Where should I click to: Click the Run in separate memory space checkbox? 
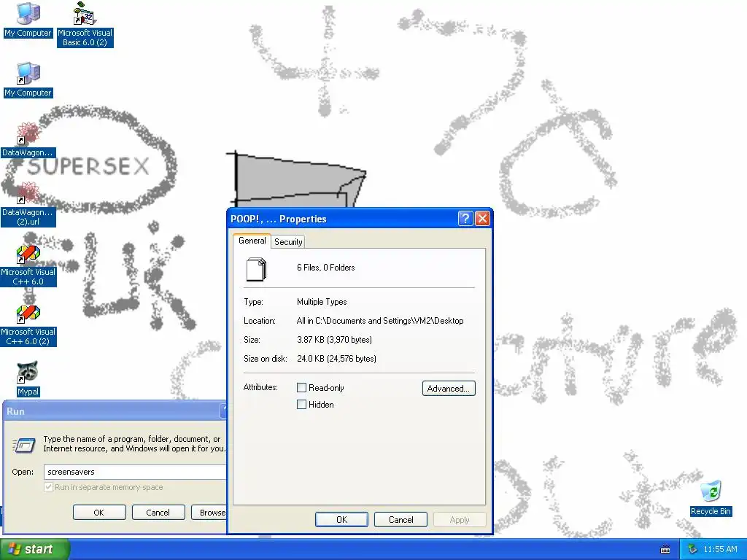click(49, 486)
